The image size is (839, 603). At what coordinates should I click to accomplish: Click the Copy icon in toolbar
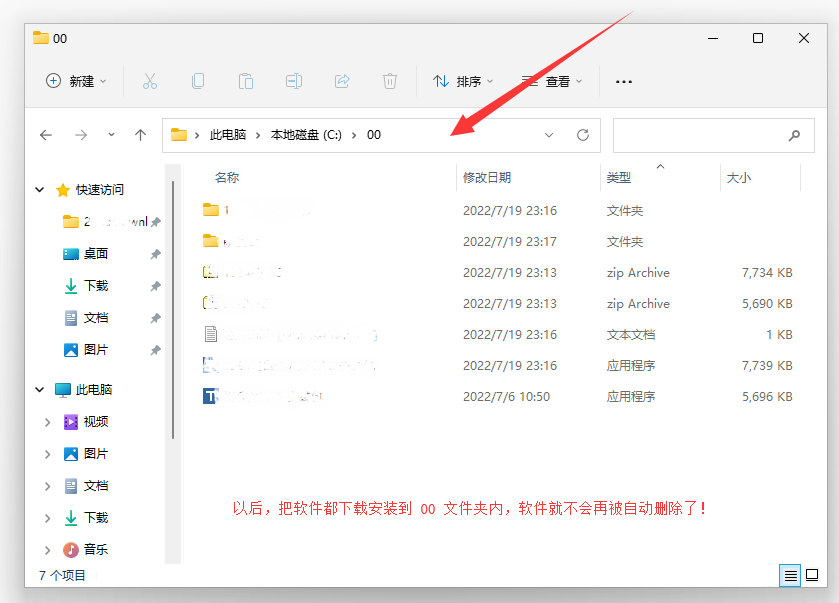click(x=198, y=81)
